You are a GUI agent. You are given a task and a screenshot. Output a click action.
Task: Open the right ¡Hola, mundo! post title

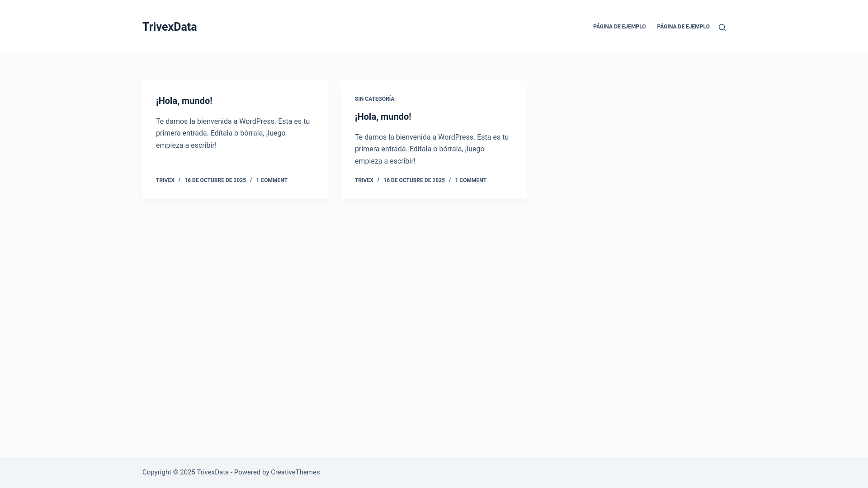(383, 117)
